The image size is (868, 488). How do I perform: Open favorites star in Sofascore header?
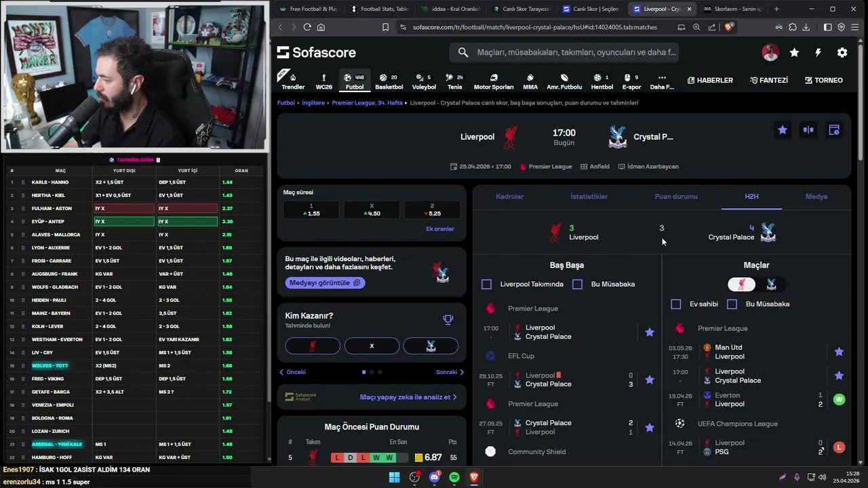(794, 52)
